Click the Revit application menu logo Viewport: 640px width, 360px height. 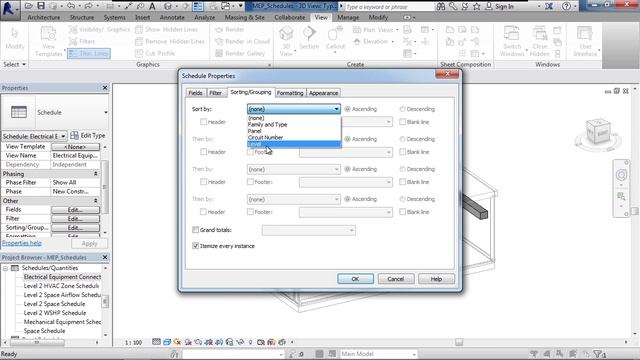(x=9, y=8)
